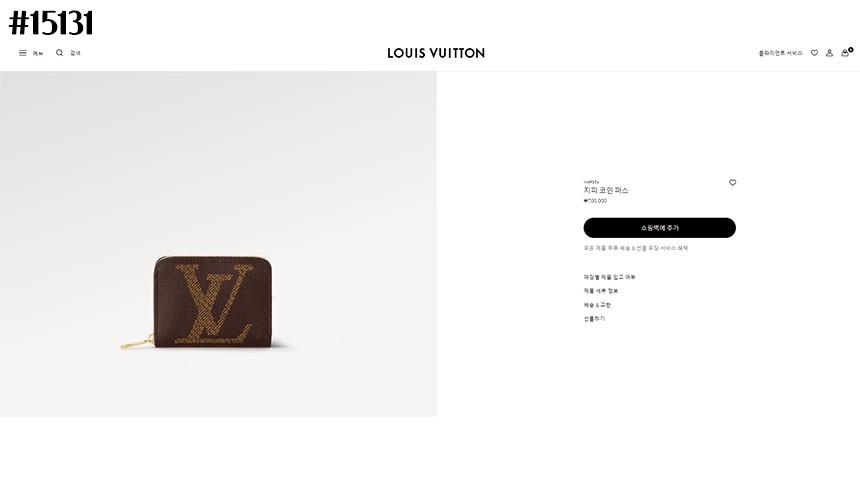Expand 배송 & 교환 section
Viewport: 860px width, 484px height.
click(x=597, y=305)
